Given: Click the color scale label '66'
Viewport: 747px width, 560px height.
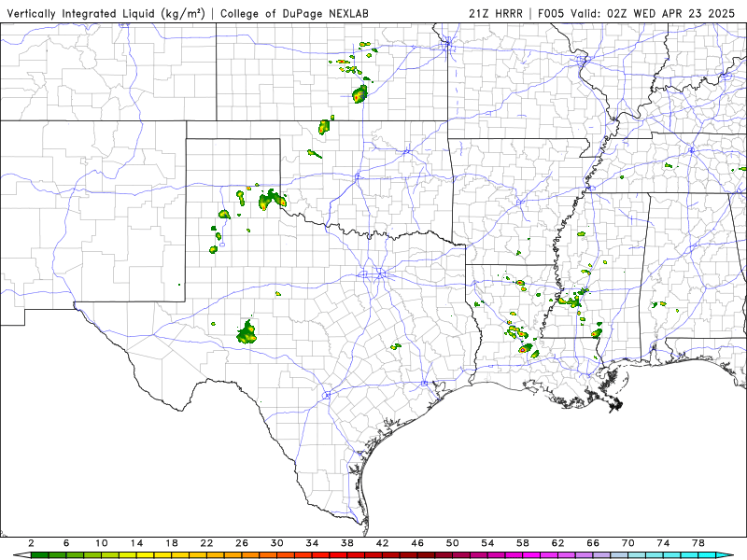Looking at the screenshot, I should point(593,543).
